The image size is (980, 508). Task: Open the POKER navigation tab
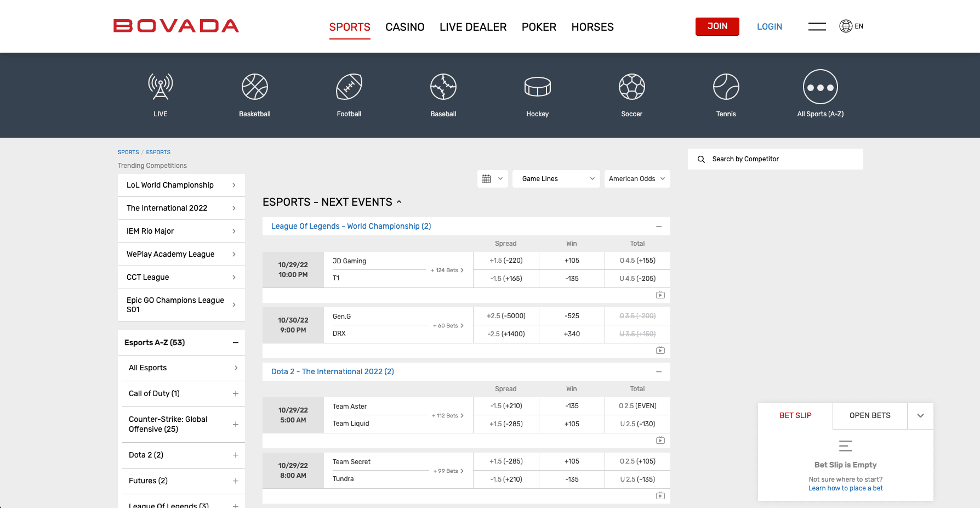coord(539,27)
